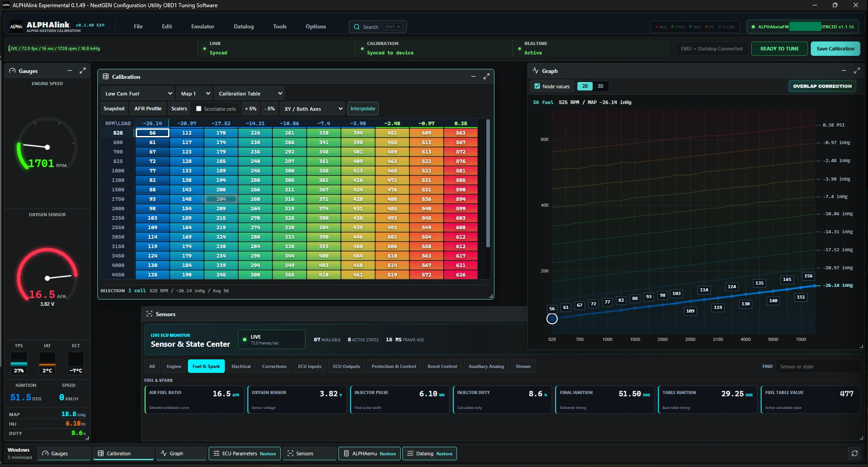Maximize the Calibration panel
868x467 pixels.
[486, 77]
